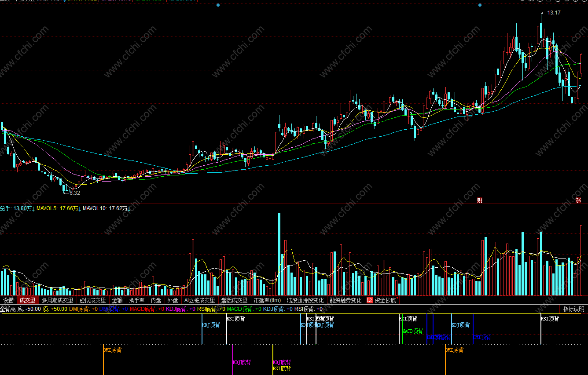Open the 设置 settings tab
Screen dimensions: 588x375
point(8,301)
